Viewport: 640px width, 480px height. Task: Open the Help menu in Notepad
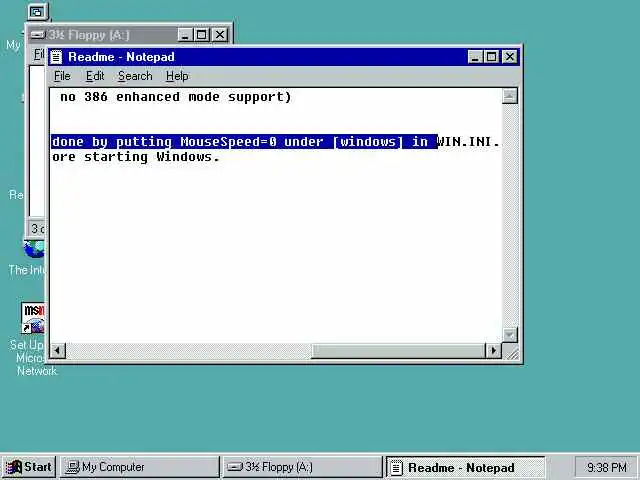pyautogui.click(x=177, y=76)
